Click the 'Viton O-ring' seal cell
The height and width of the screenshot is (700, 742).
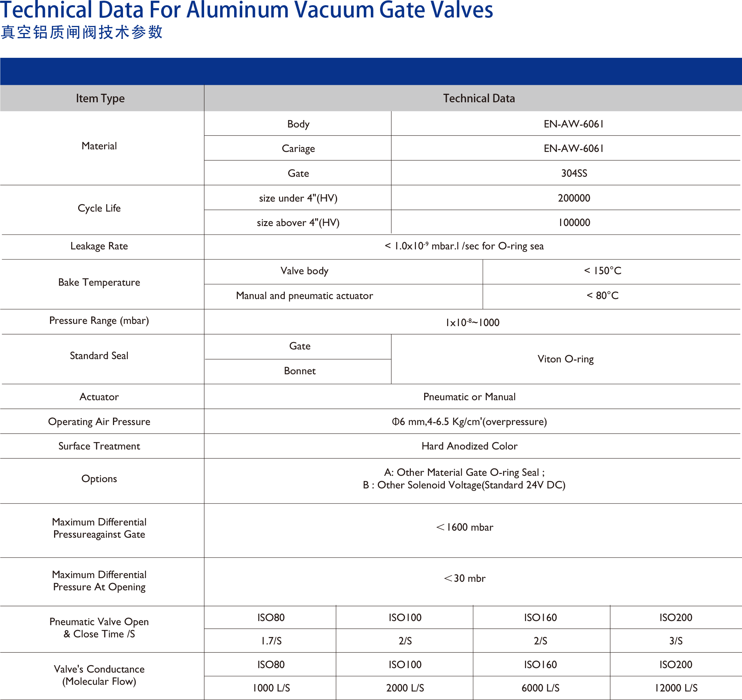(565, 359)
